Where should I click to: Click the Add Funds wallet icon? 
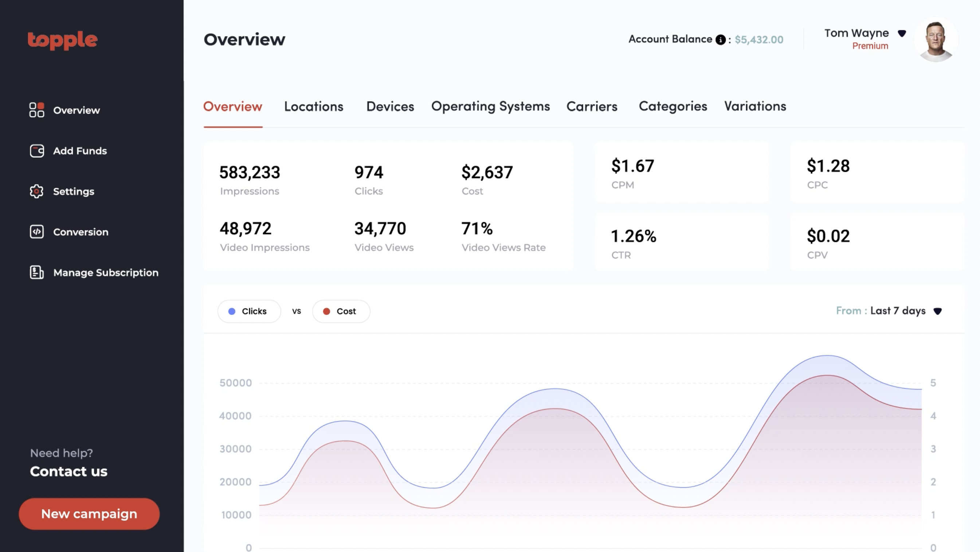point(36,150)
